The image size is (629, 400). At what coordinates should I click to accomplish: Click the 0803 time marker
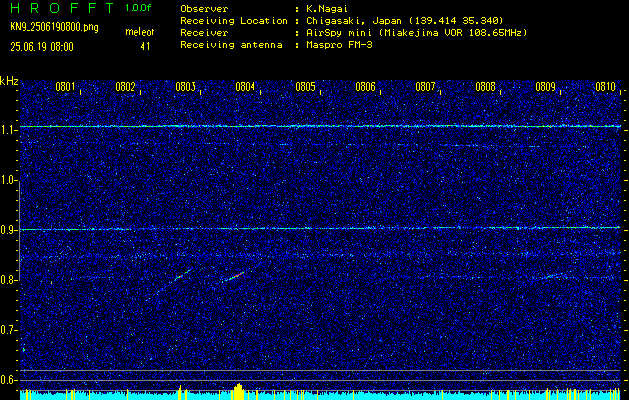(186, 87)
